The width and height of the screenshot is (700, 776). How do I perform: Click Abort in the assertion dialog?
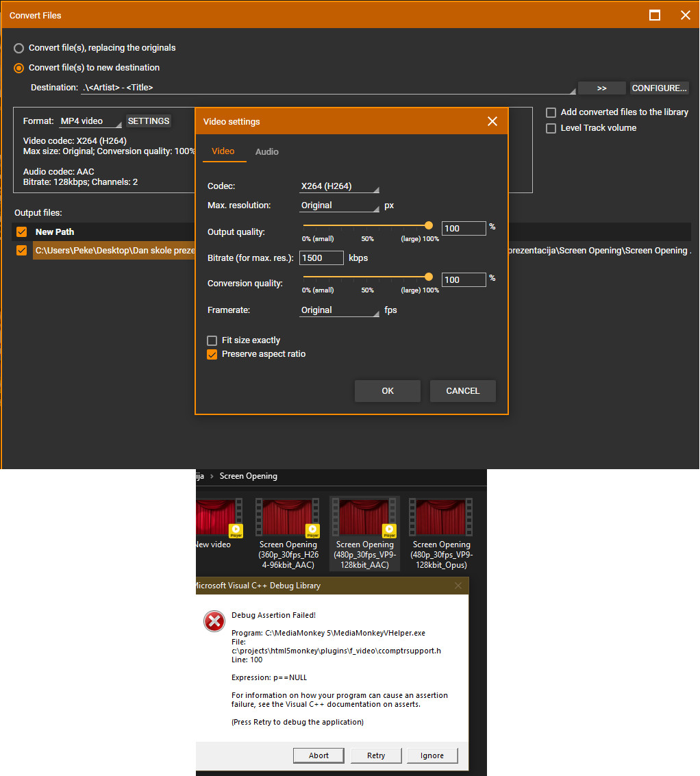(318, 755)
